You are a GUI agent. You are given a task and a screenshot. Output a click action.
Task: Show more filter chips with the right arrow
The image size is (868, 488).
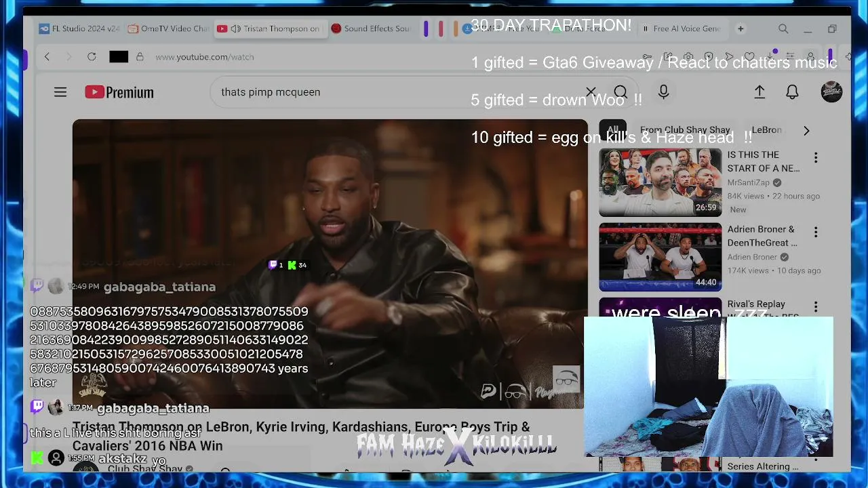pos(806,130)
